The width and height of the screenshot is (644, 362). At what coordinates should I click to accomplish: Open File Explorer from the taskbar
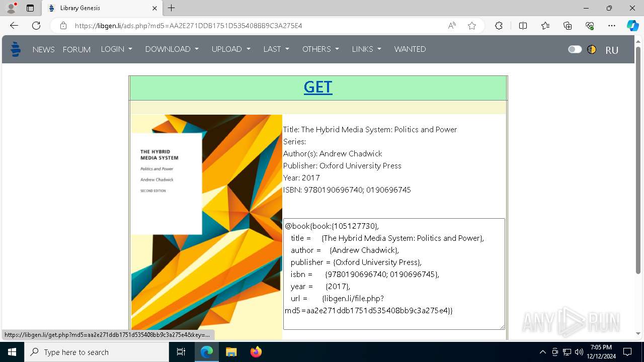(x=231, y=352)
